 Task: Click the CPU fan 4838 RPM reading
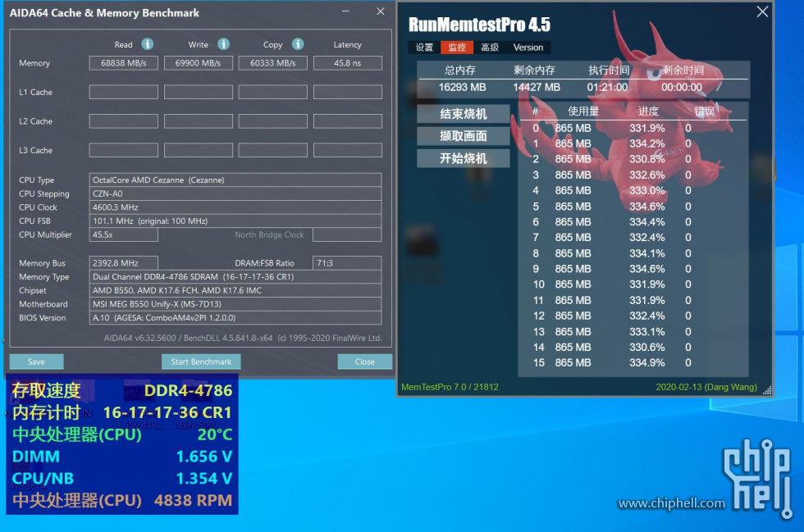coord(193,500)
